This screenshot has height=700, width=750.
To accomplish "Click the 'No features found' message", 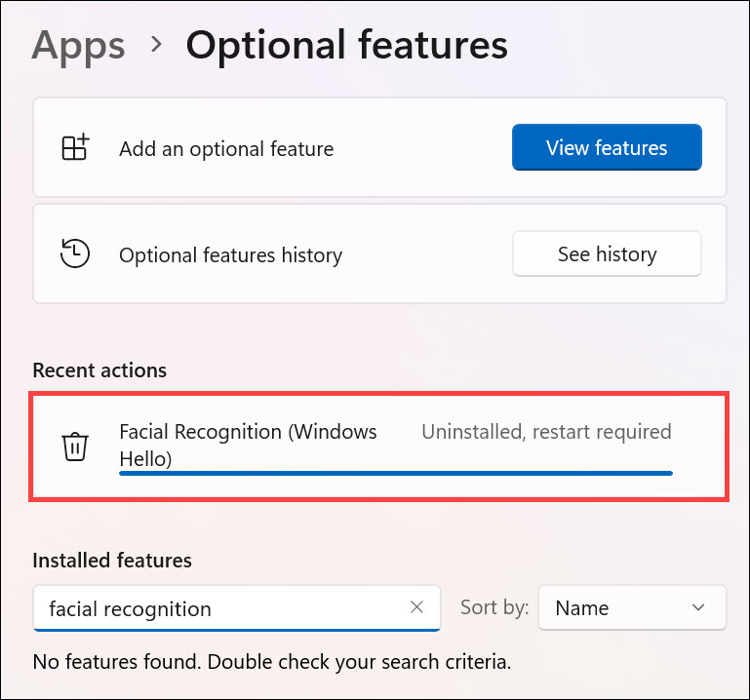I will click(x=272, y=662).
